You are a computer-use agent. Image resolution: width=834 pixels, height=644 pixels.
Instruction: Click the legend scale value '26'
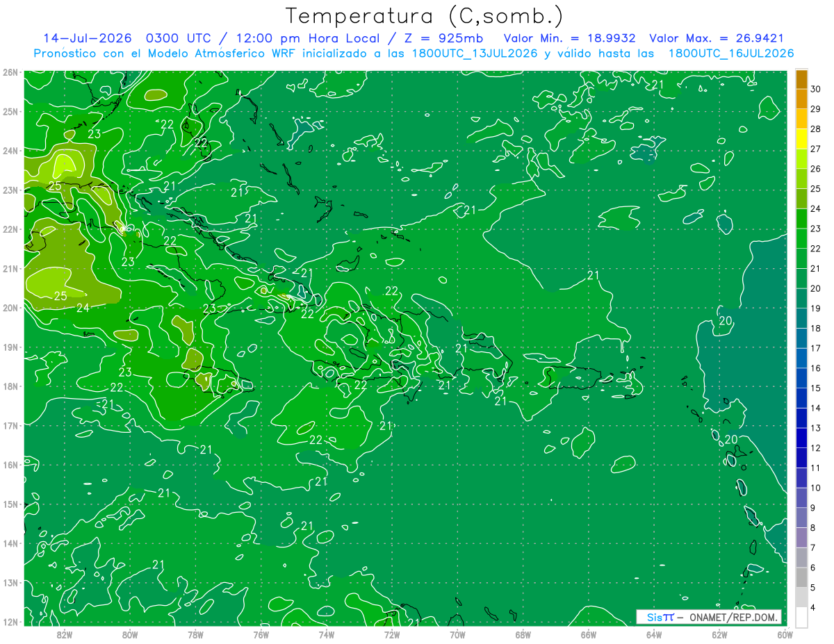tap(816, 168)
